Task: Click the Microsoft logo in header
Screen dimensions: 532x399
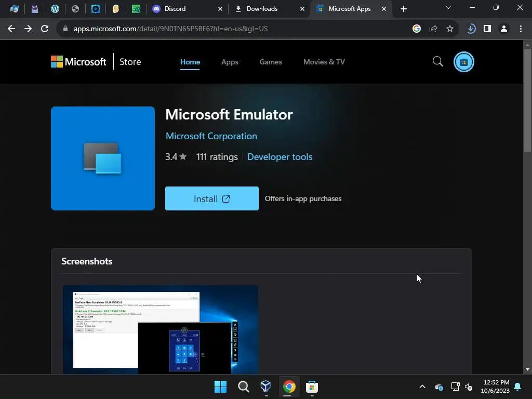Action: point(78,62)
